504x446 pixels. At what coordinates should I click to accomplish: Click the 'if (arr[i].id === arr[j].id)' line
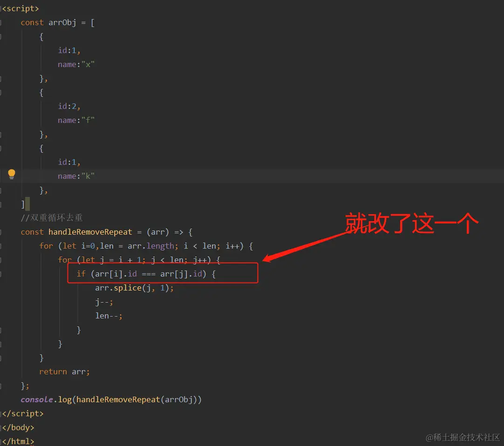point(146,274)
